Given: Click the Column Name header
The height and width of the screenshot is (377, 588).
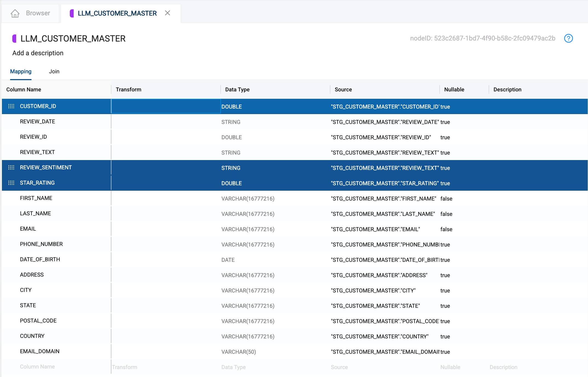Looking at the screenshot, I should coord(24,89).
